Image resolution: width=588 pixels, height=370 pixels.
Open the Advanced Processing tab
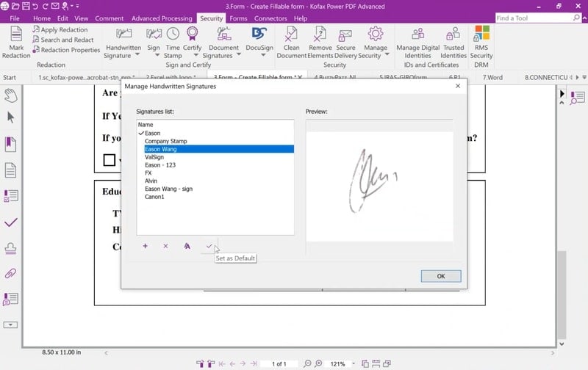click(x=161, y=18)
